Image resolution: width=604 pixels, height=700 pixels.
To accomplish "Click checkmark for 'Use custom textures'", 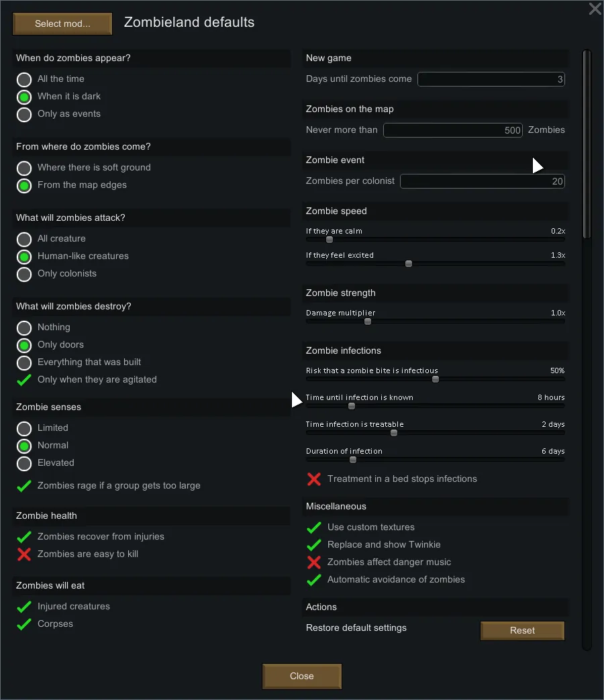I will pos(313,528).
